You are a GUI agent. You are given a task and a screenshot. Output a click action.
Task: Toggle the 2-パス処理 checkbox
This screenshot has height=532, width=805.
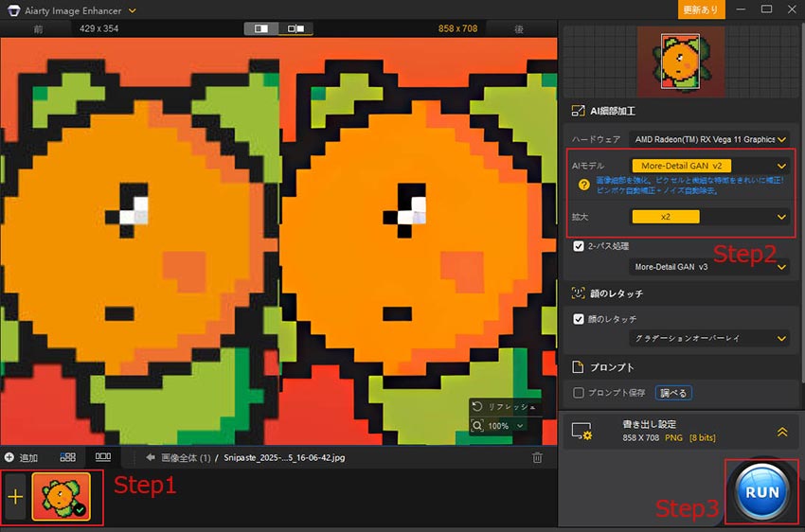click(579, 246)
